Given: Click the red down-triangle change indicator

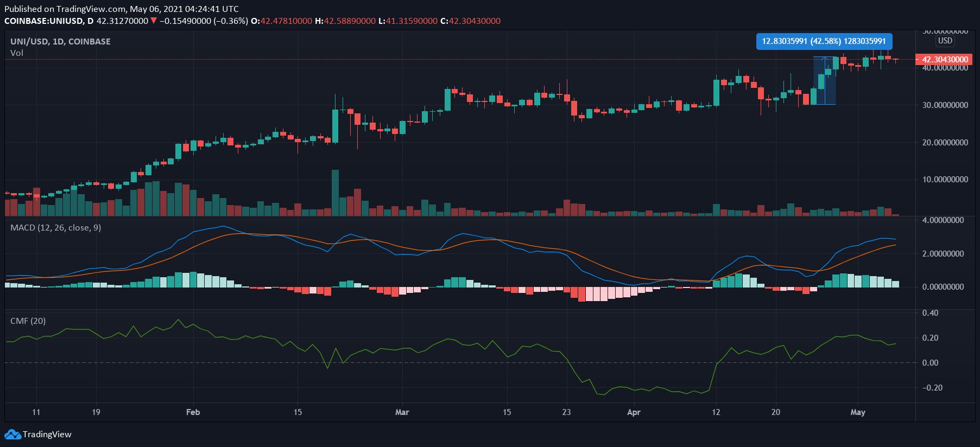Looking at the screenshot, I should pyautogui.click(x=154, y=21).
